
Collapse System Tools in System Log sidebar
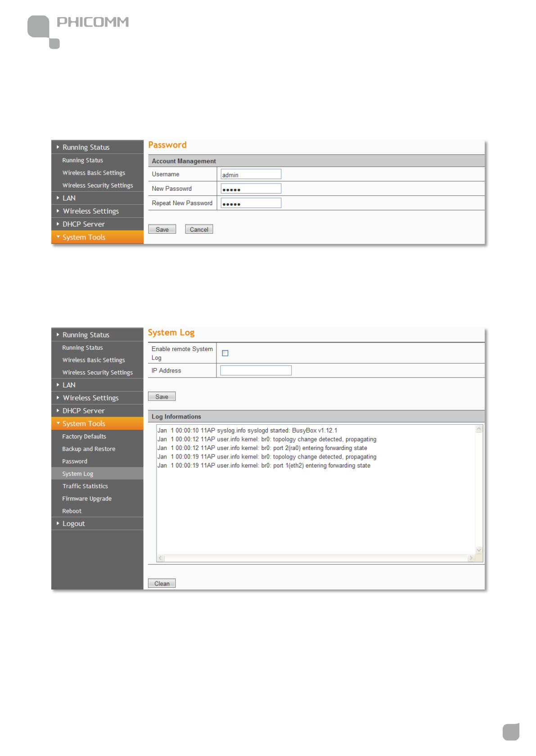tap(97, 423)
